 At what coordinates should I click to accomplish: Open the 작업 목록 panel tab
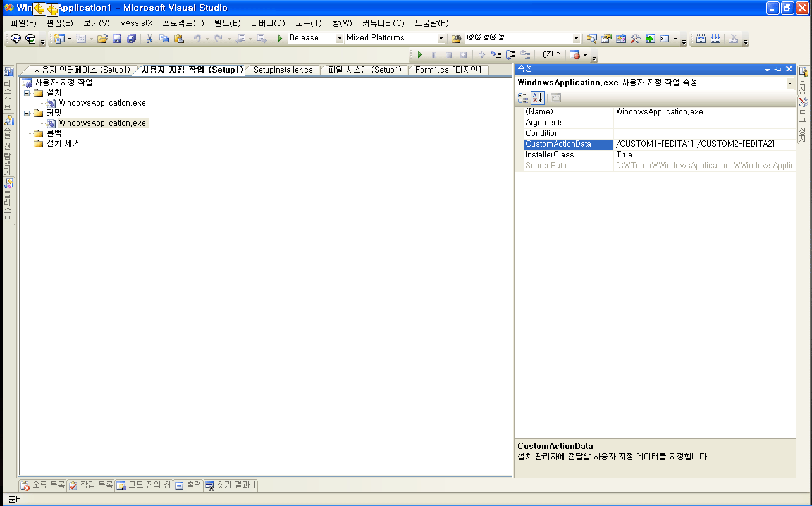91,485
